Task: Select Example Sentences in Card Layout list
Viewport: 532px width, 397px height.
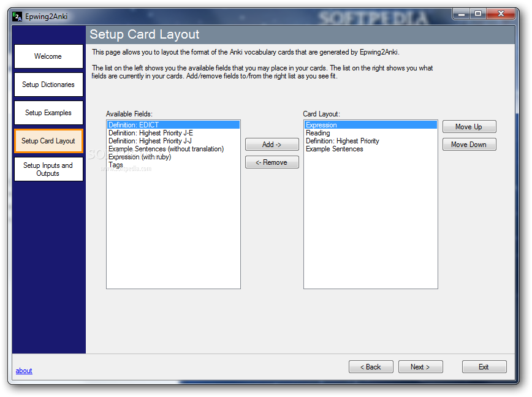Action: (x=370, y=149)
